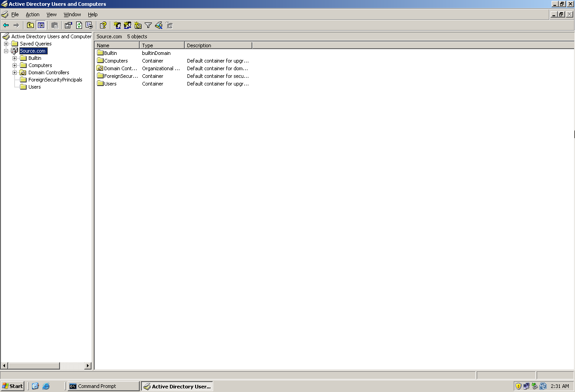Expand the Domain Controllers tree node
Viewport: 575px width, 392px height.
(14, 72)
